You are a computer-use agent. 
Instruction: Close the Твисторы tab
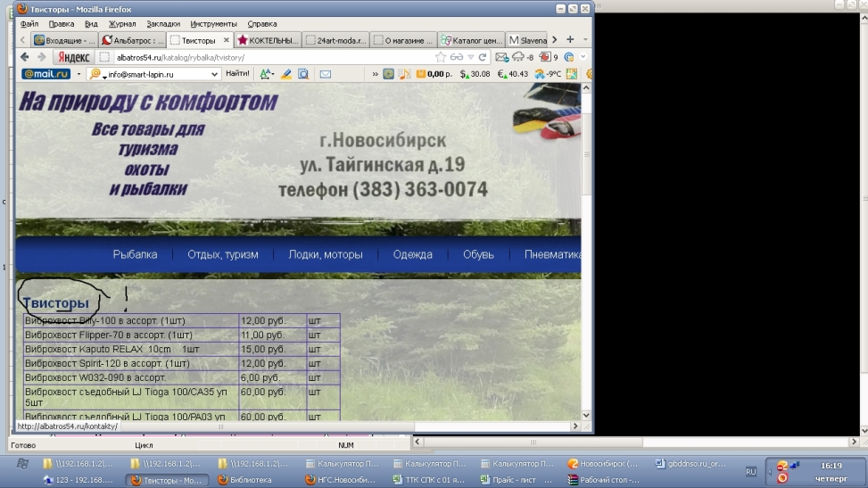(227, 40)
